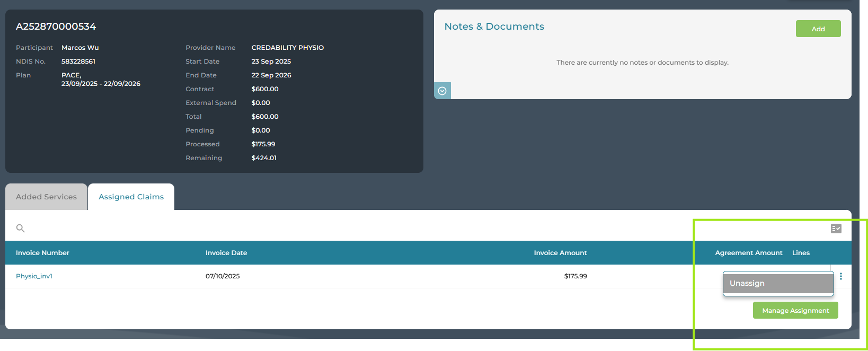This screenshot has width=868, height=351.
Task: Sort by Invoice Amount column header
Action: tap(560, 253)
